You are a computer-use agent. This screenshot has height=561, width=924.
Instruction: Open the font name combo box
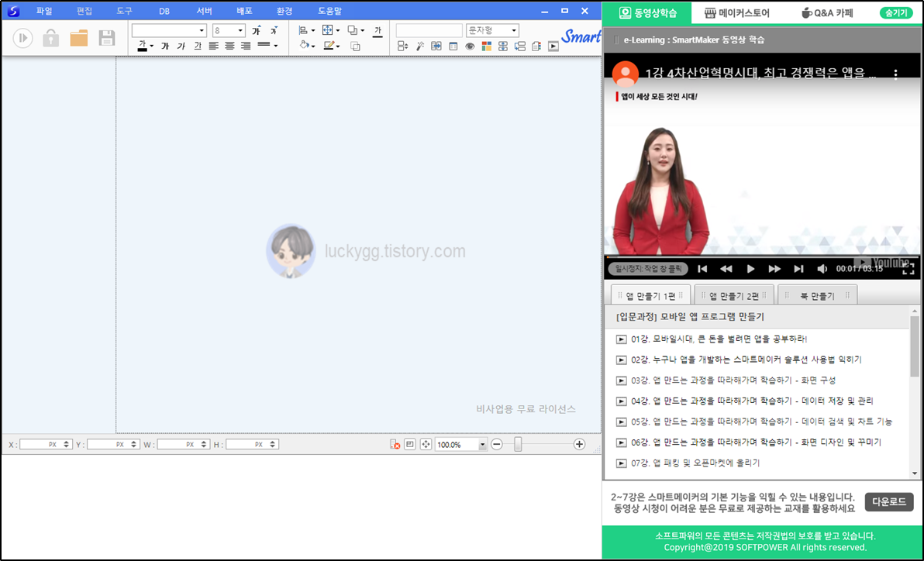169,31
